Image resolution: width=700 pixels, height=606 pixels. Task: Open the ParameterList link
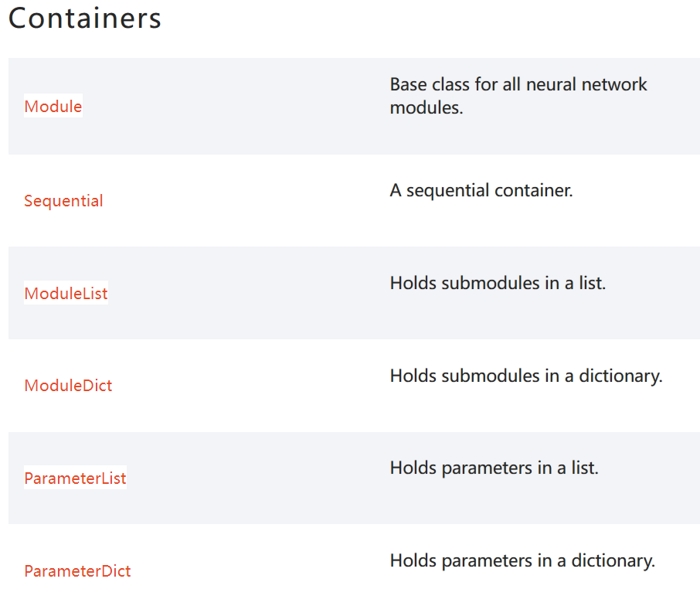(75, 478)
